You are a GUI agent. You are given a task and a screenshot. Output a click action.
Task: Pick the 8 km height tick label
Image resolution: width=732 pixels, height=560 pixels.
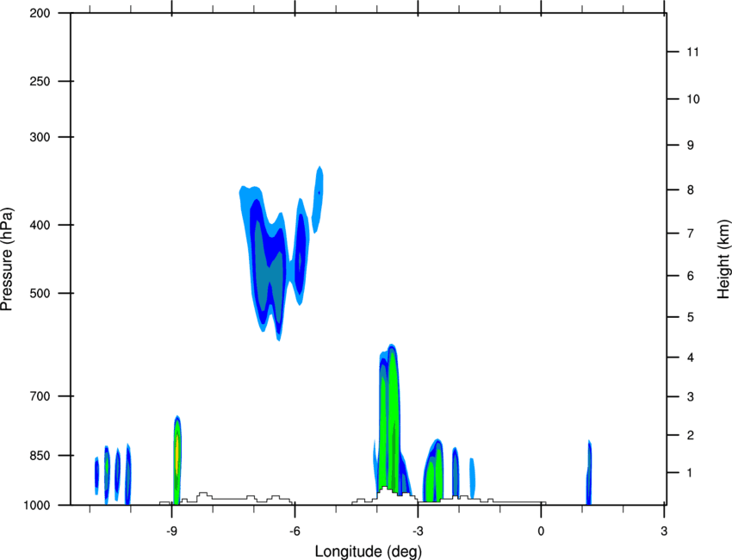(x=691, y=190)
